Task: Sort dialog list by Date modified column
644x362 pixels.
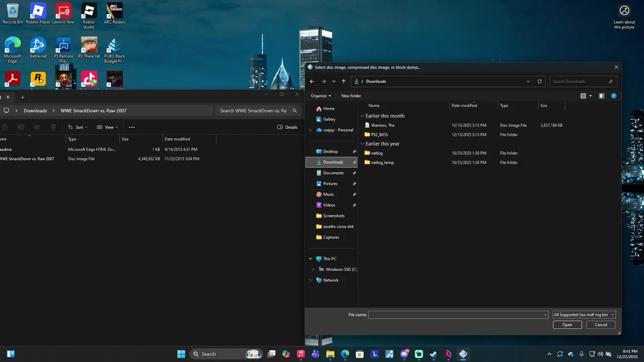Action: pyautogui.click(x=464, y=106)
